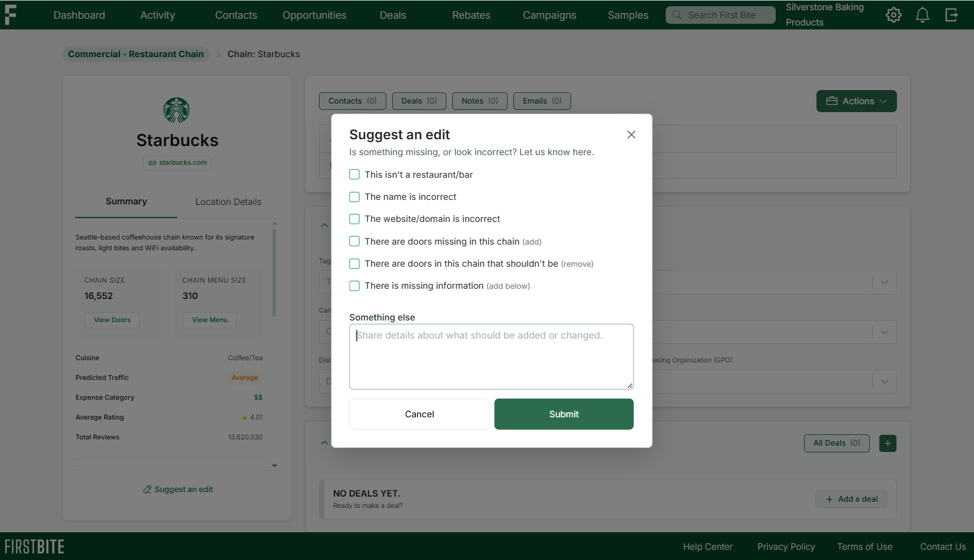Click the FIRSTBITE footer logo
Image resolution: width=974 pixels, height=560 pixels.
35,546
